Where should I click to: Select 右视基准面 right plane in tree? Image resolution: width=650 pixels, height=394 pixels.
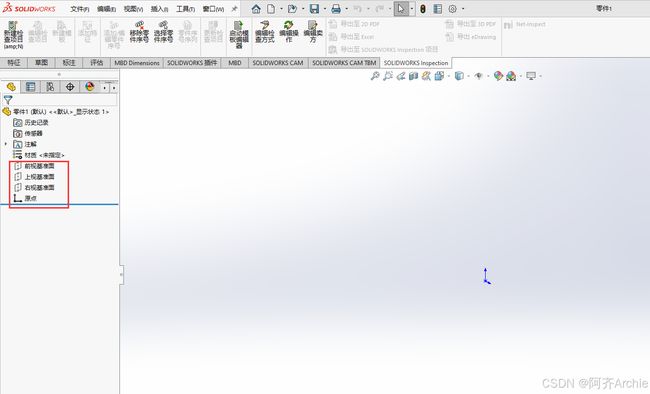coord(39,187)
